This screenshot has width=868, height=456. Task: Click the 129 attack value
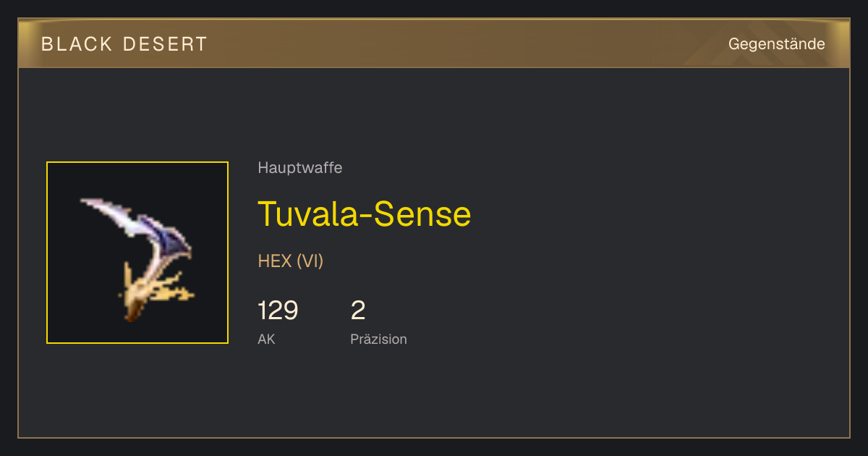[278, 311]
